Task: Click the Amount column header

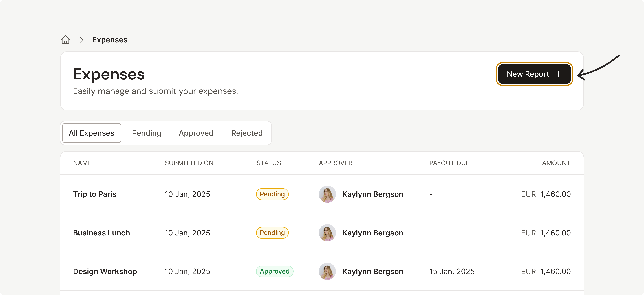Action: (556, 163)
